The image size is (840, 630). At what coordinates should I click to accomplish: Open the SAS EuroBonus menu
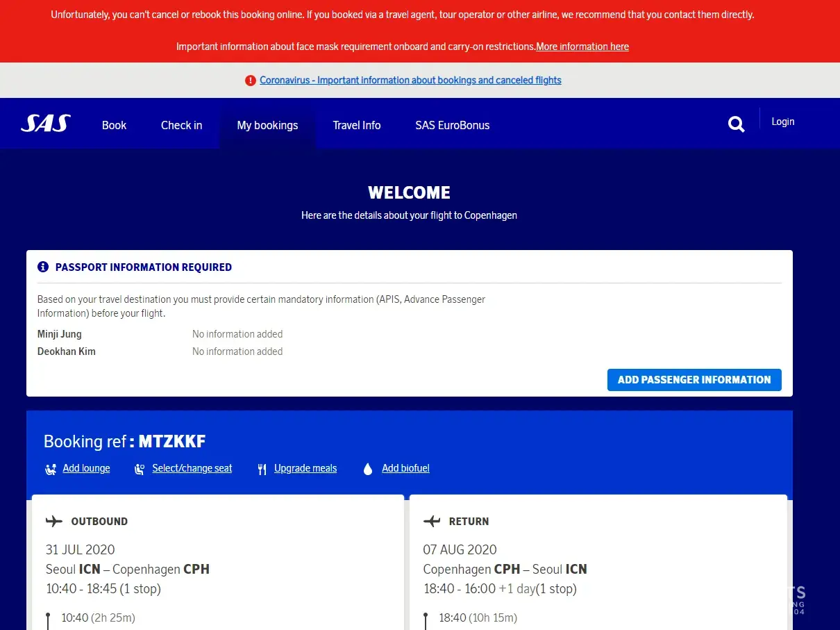click(x=453, y=125)
